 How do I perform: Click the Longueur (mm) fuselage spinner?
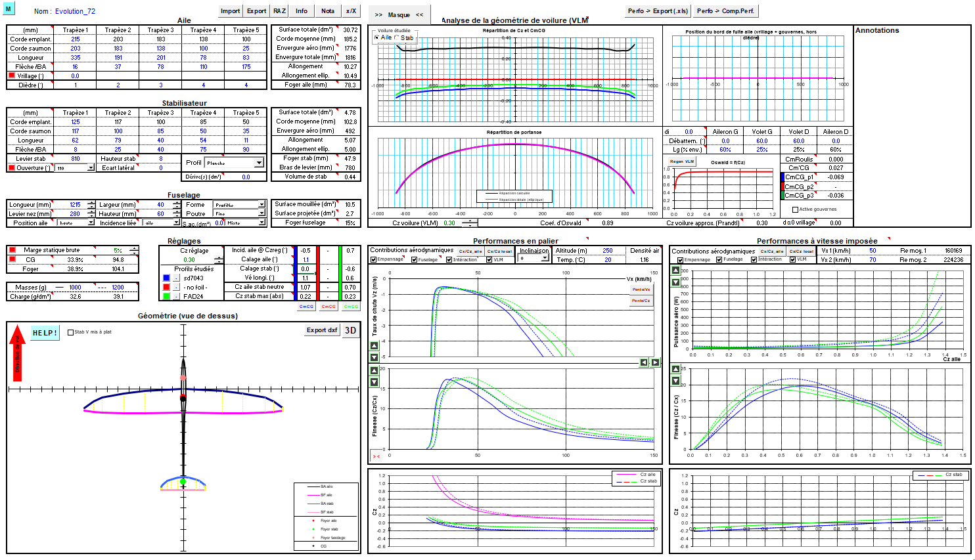91,205
